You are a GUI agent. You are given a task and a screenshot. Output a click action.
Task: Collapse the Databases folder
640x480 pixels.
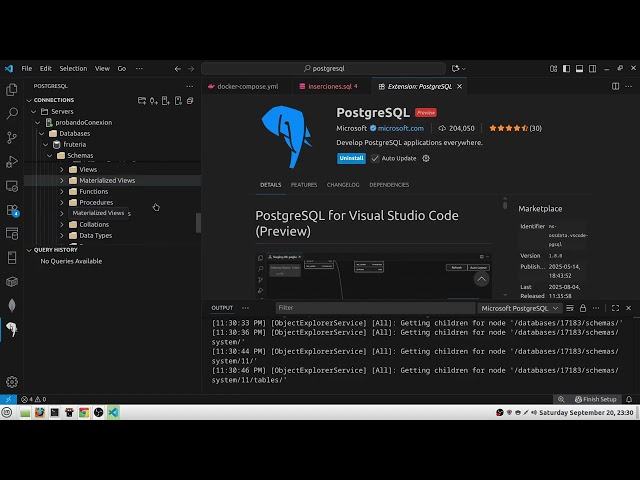[x=42, y=133]
